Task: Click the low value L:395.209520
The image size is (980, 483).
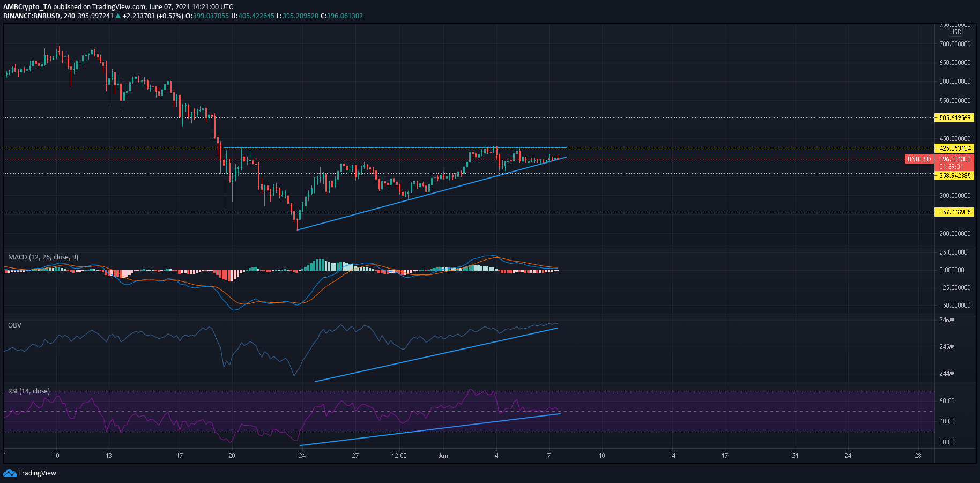Action: pos(298,16)
